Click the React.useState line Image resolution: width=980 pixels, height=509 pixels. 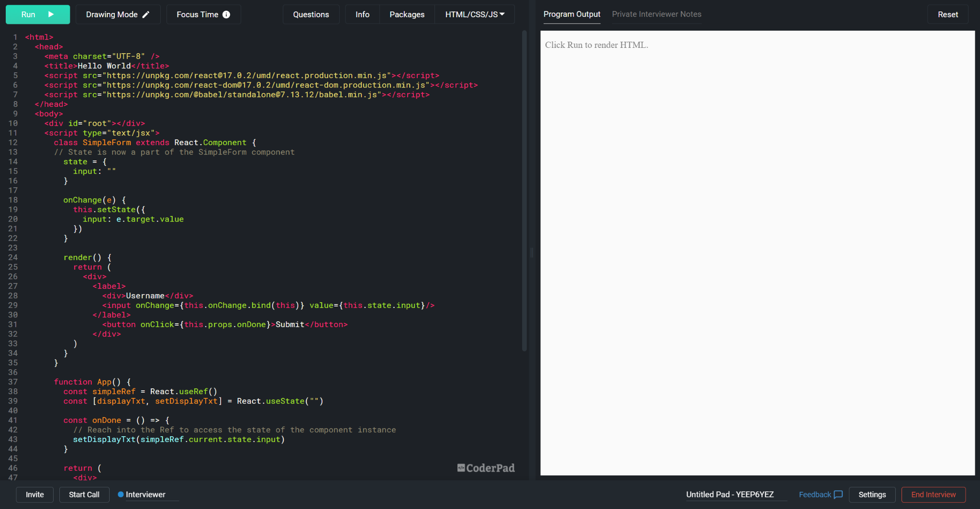point(193,401)
